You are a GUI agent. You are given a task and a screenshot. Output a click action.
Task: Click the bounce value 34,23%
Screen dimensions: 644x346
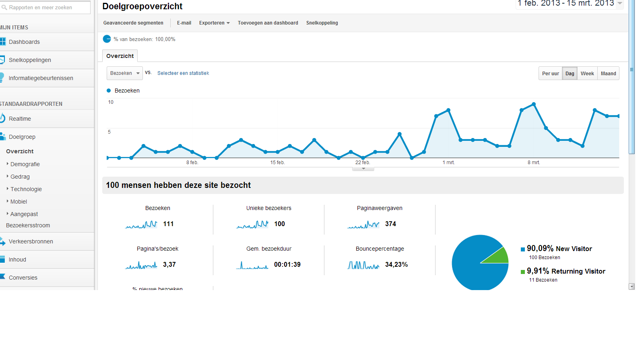pyautogui.click(x=396, y=264)
